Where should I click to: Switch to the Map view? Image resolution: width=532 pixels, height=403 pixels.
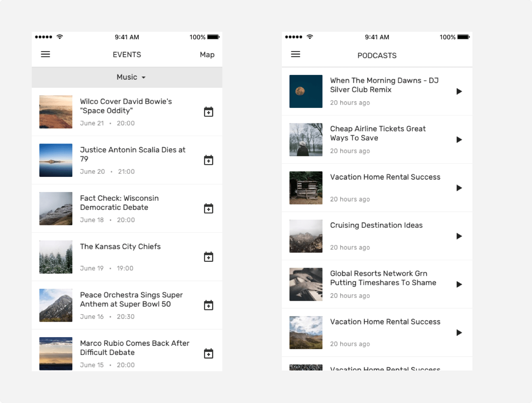[x=207, y=54]
